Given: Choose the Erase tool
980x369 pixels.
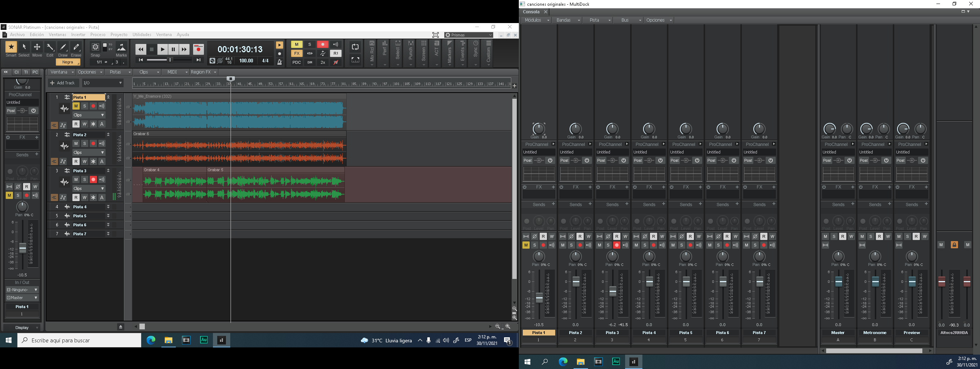Looking at the screenshot, I should coord(76,47).
